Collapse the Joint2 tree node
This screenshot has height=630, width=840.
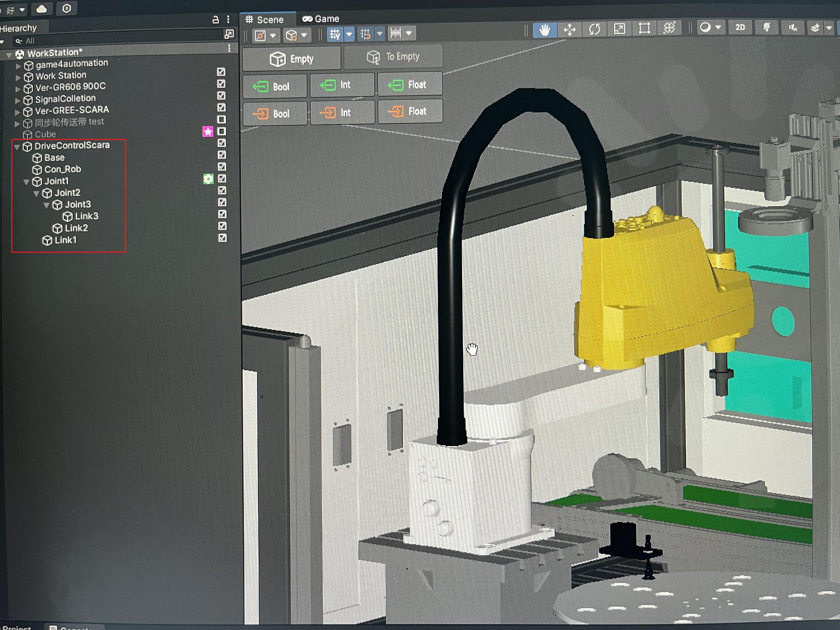(36, 194)
